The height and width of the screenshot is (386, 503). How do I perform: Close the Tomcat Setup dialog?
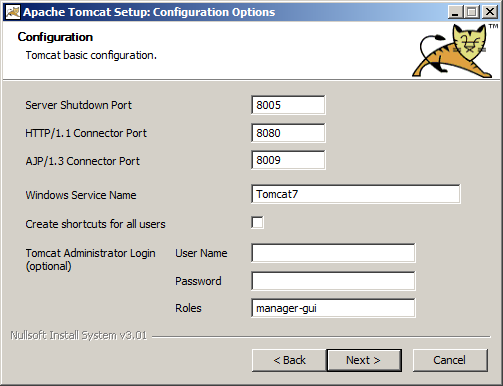coord(490,12)
